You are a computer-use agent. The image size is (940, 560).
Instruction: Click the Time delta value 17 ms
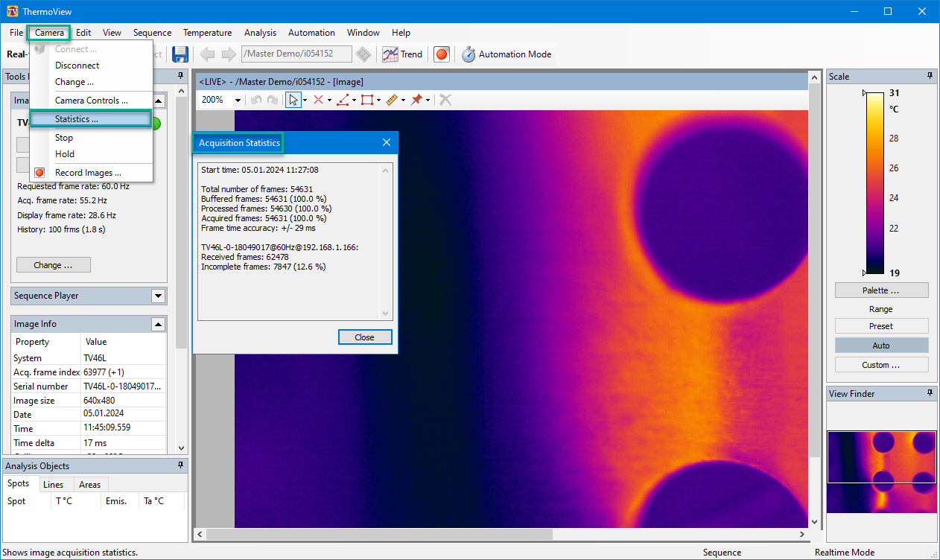point(95,443)
